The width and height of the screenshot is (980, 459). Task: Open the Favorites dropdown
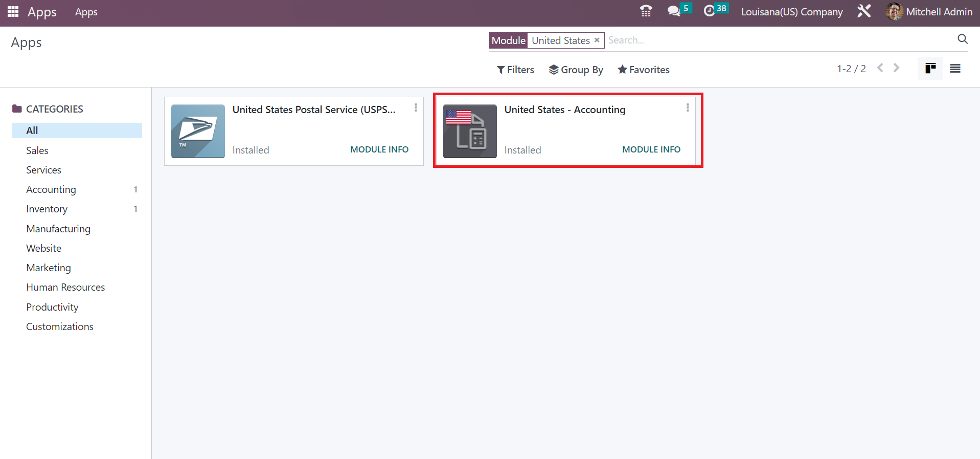point(644,70)
